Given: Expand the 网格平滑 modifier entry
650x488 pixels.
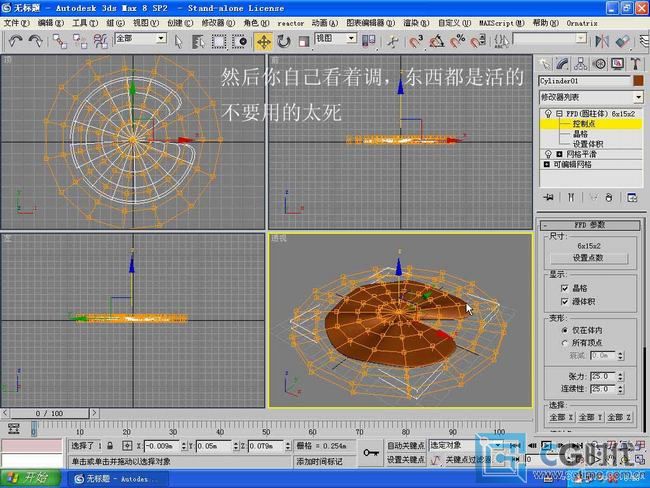Looking at the screenshot, I should pyautogui.click(x=559, y=154).
